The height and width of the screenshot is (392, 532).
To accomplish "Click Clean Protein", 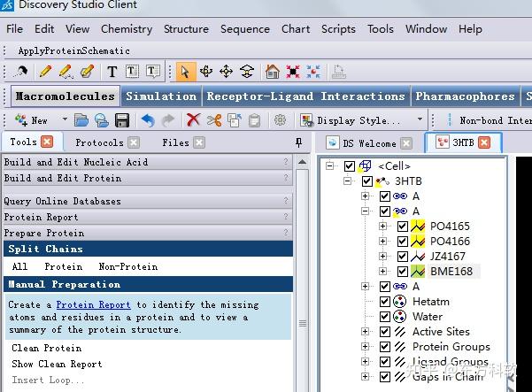I will pos(47,349).
